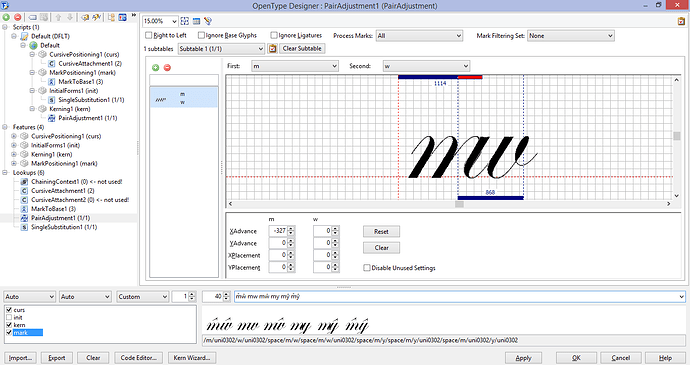
Task: Click the move down arrow icon
Action: [70, 17]
